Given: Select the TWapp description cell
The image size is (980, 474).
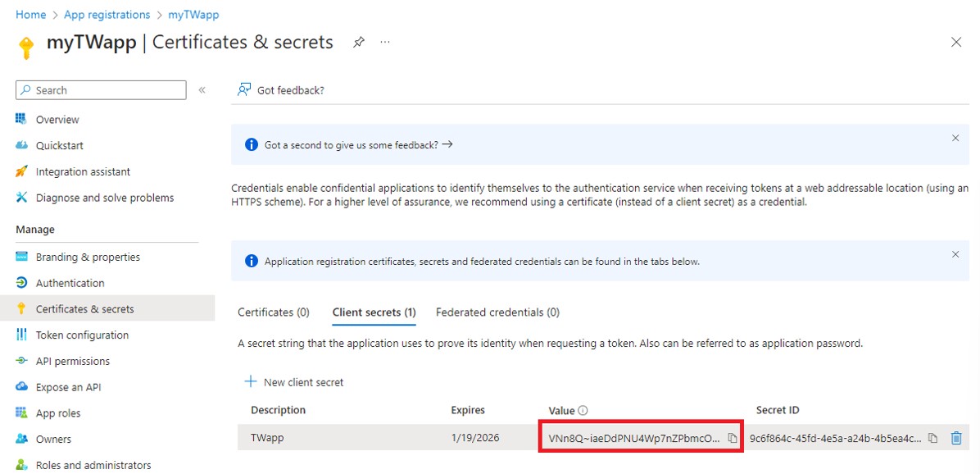Looking at the screenshot, I should click(x=267, y=439).
